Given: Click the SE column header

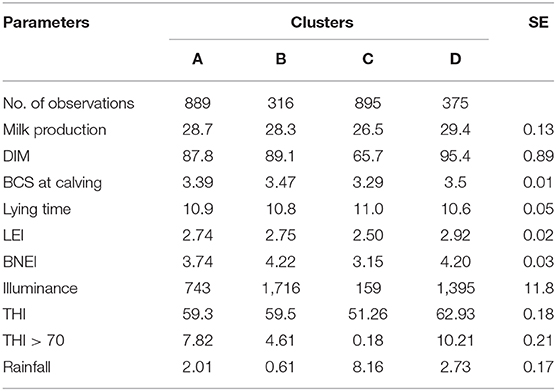Looking at the screenshot, I should (538, 23).
